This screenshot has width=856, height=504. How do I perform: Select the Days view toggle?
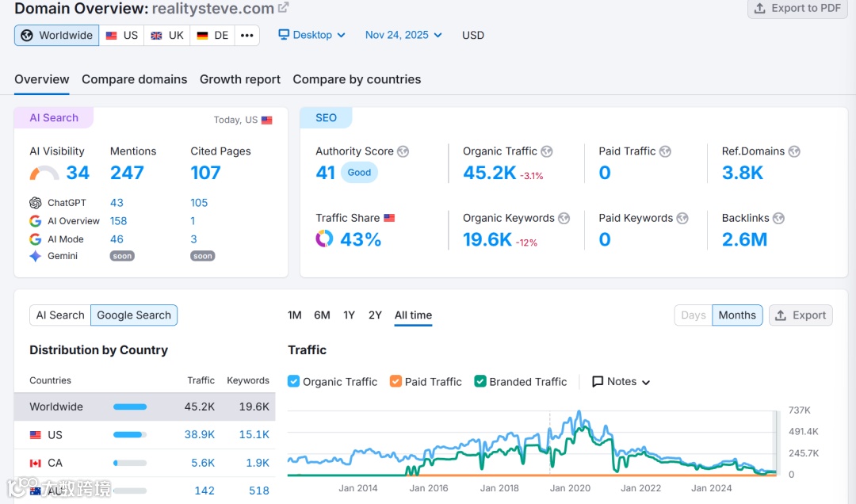click(x=694, y=315)
